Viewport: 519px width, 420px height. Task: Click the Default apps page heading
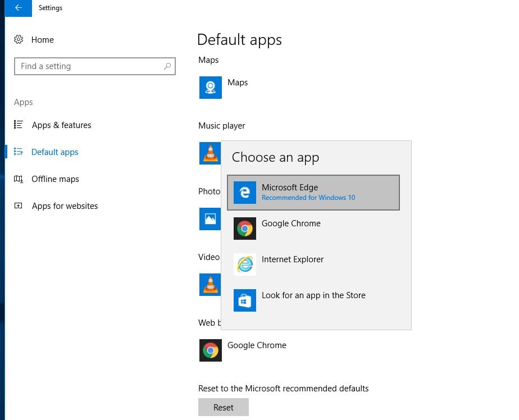[239, 40]
